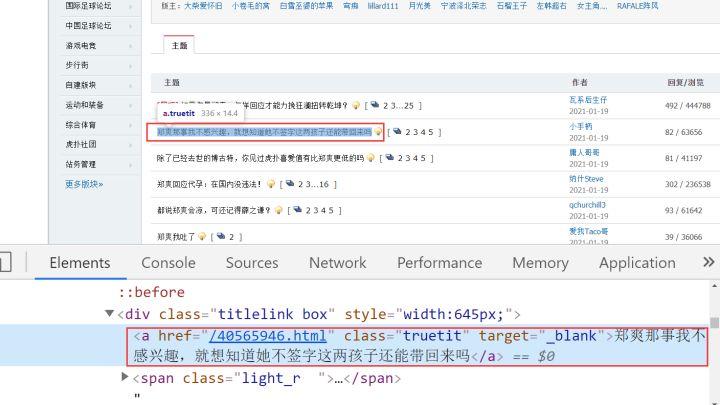Open thread 郑爽我吐了
This screenshot has width=720, height=405.
tap(176, 237)
